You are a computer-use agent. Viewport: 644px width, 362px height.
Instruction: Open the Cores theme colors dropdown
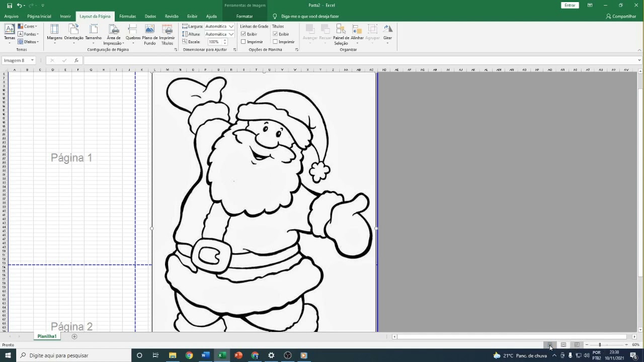coord(28,26)
